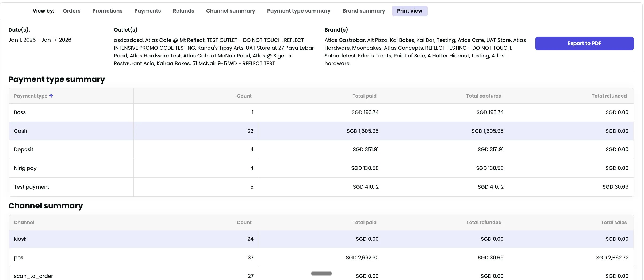Screen dimensions: 644x280
Task: Open the Brand summary report
Action: coord(364,11)
